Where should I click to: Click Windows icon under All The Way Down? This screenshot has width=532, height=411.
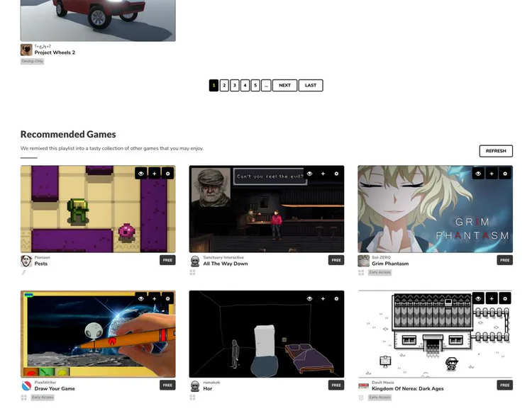(192, 272)
